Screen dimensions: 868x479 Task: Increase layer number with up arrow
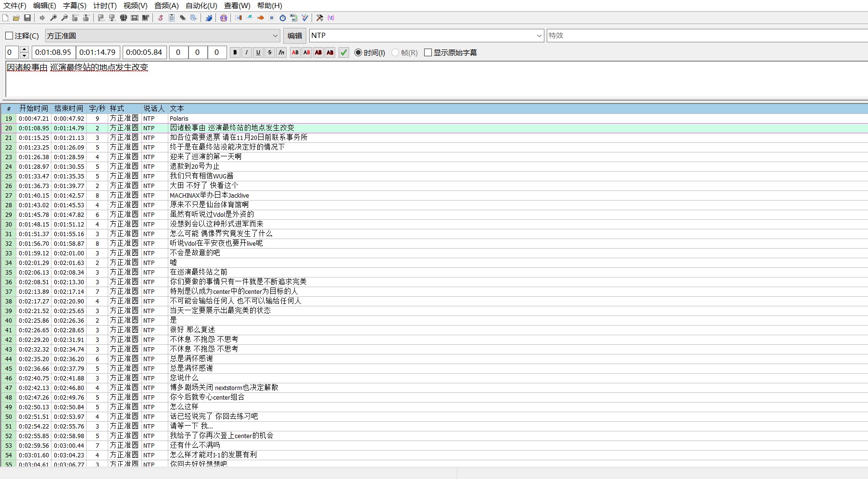point(25,49)
